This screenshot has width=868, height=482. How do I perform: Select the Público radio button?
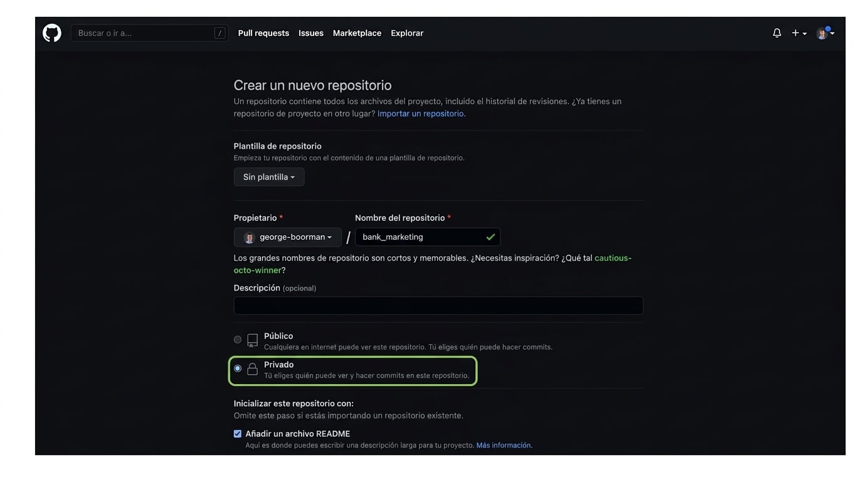(x=238, y=340)
